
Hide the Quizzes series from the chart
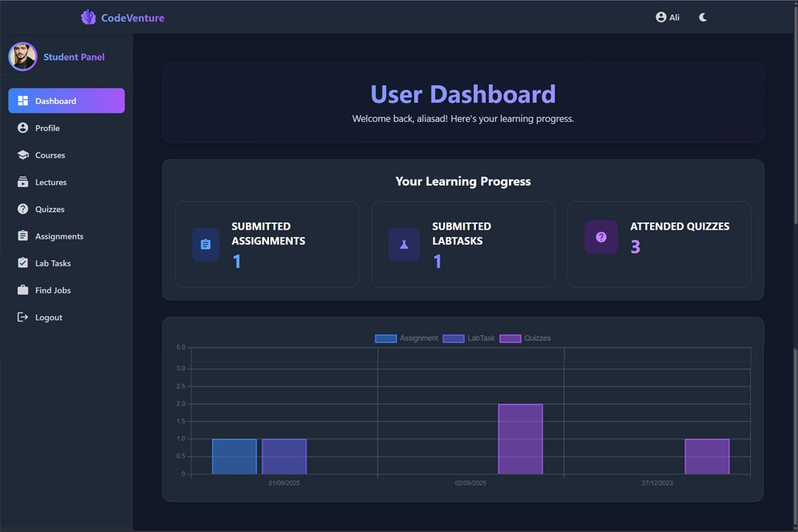pyautogui.click(x=524, y=338)
